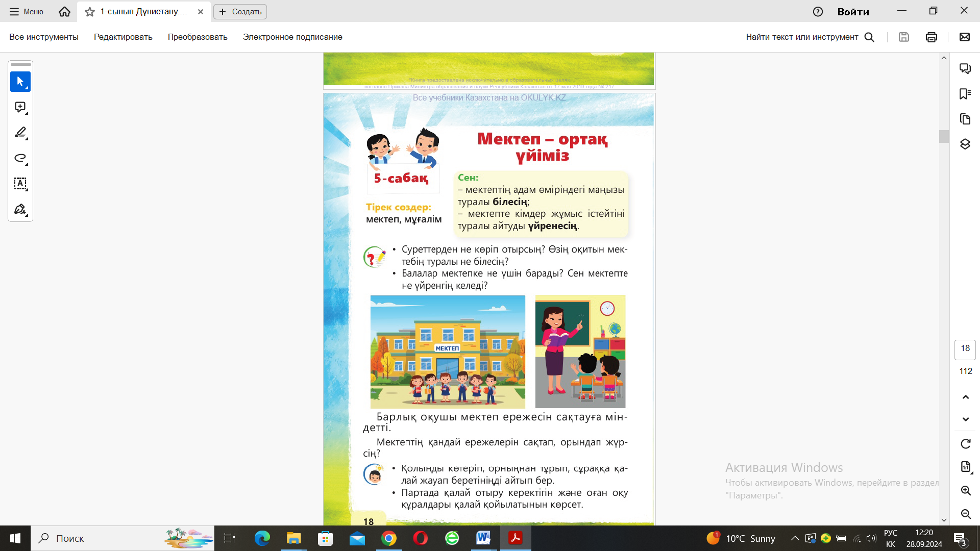
Task: Select the freehand draw lasso tool
Action: tap(20, 158)
